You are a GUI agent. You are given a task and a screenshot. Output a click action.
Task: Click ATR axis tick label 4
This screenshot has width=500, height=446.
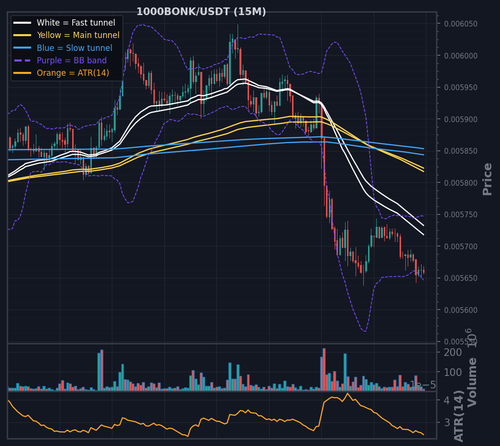[x=447, y=400]
